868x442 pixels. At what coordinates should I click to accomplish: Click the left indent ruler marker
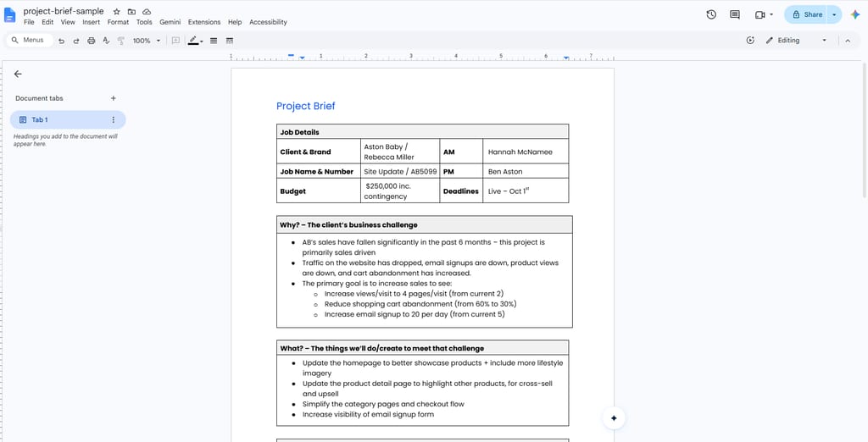[303, 58]
